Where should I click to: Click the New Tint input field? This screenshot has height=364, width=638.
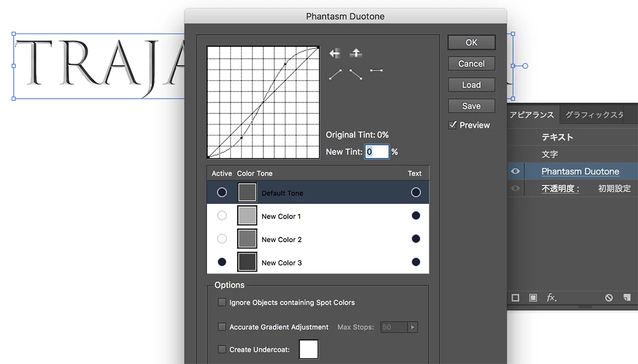[377, 151]
